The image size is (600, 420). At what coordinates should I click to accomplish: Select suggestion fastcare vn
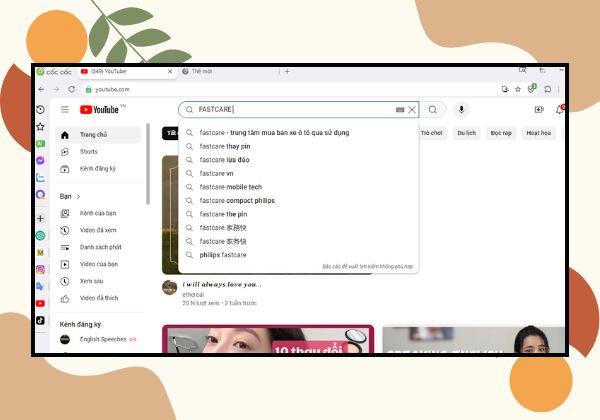[298, 174]
